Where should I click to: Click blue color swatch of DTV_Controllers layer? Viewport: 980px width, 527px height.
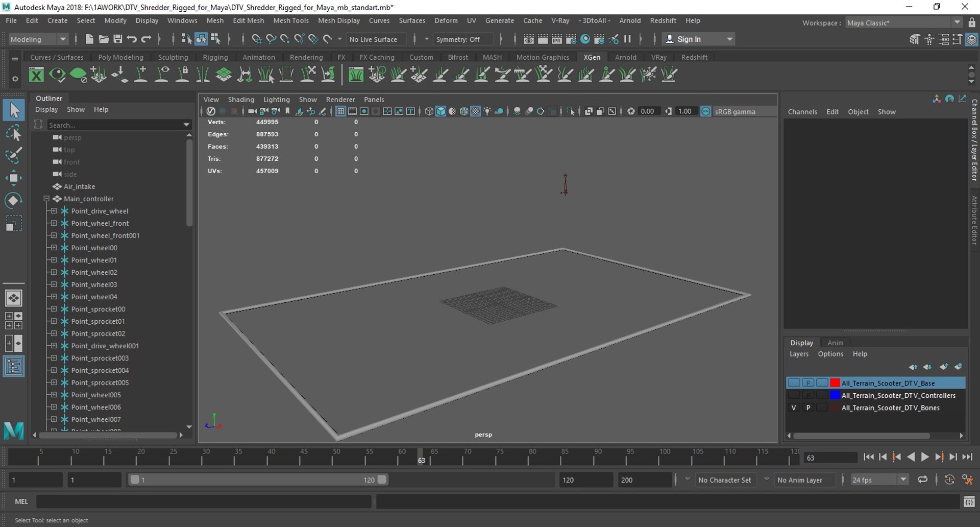pos(835,395)
